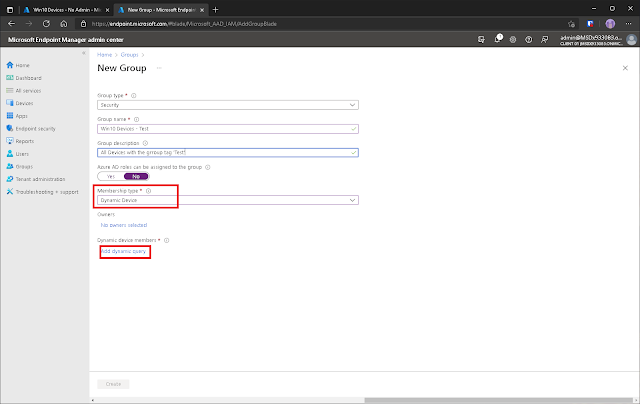Open the browser profile avatar

(x=610, y=24)
